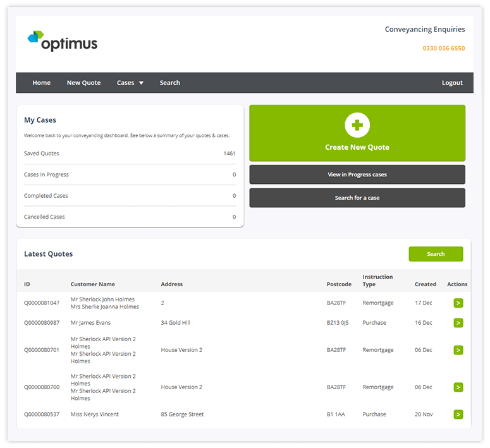Viewport: 490px width, 448px height.
Task: Open quote Q0000080701 with its green arrow
Action: [458, 350]
